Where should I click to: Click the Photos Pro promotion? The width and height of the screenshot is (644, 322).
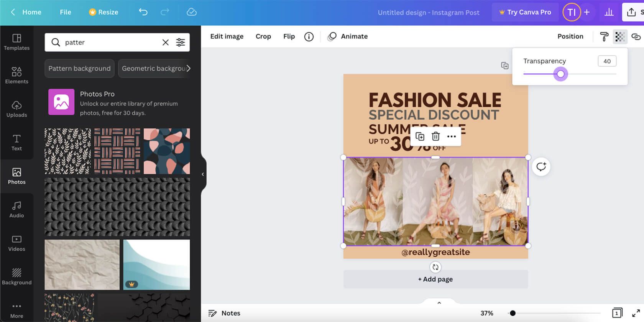tap(117, 102)
